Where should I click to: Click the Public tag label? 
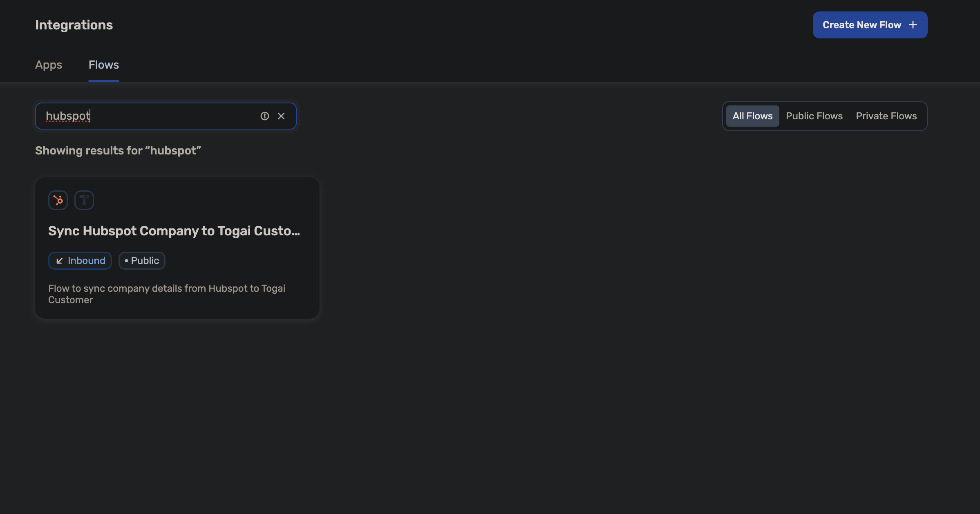click(145, 261)
